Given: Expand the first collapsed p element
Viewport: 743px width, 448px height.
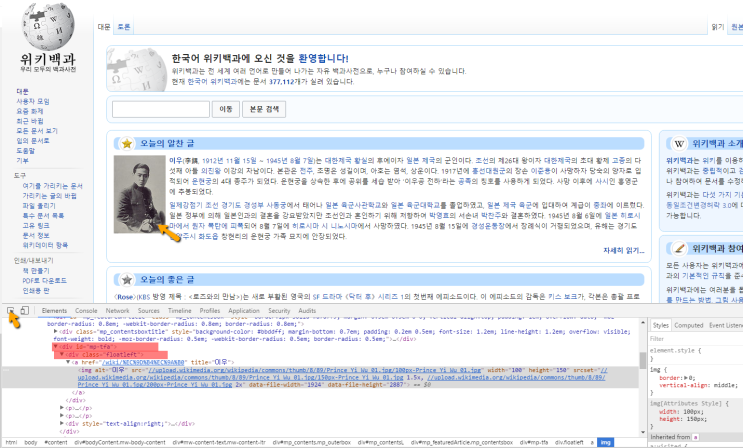Looking at the screenshot, I should [x=62, y=408].
